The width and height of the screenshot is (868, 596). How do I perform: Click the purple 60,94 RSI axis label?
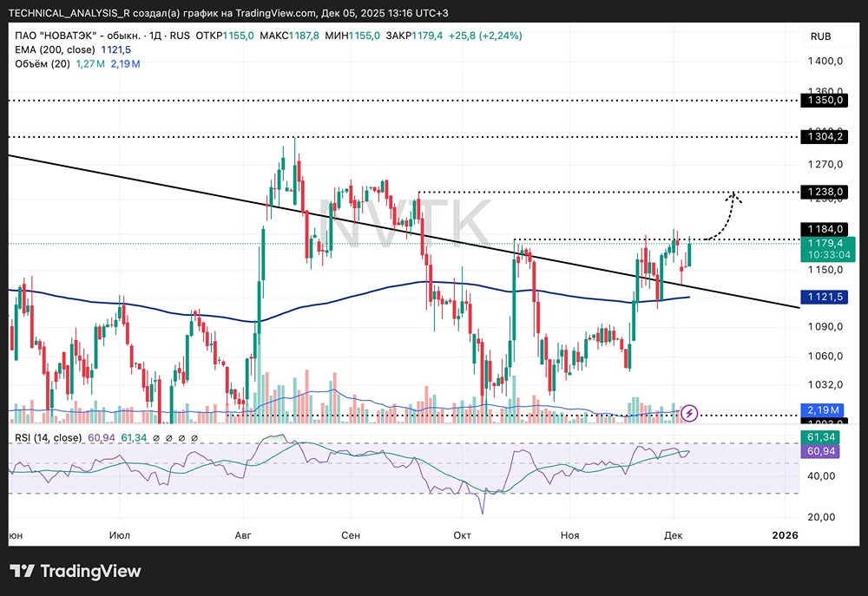[820, 451]
